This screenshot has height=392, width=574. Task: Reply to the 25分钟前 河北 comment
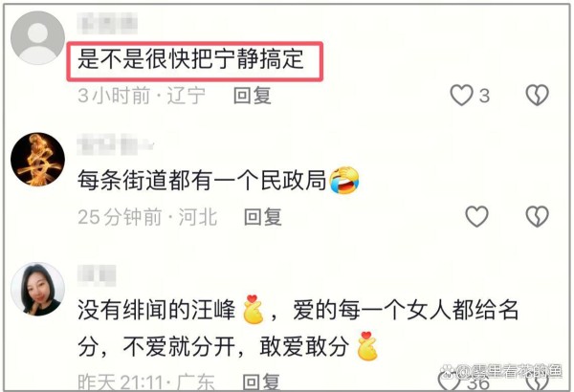point(263,217)
